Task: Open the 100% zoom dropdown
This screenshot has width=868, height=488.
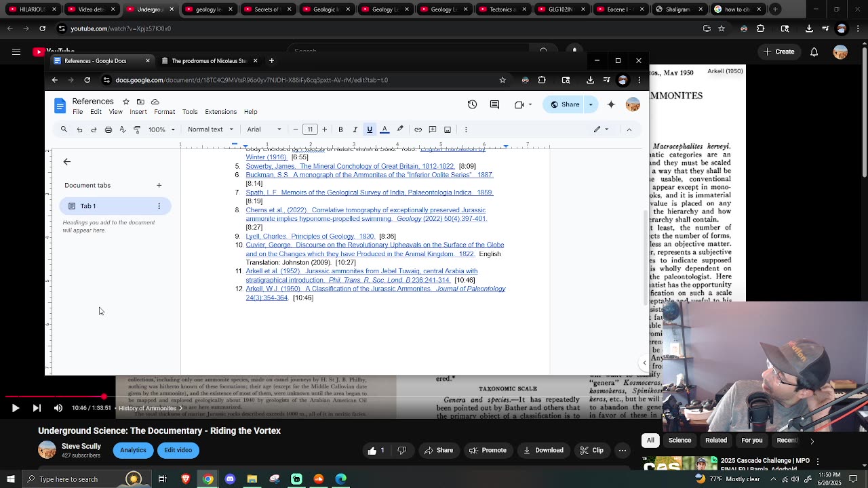Action: [x=162, y=129]
